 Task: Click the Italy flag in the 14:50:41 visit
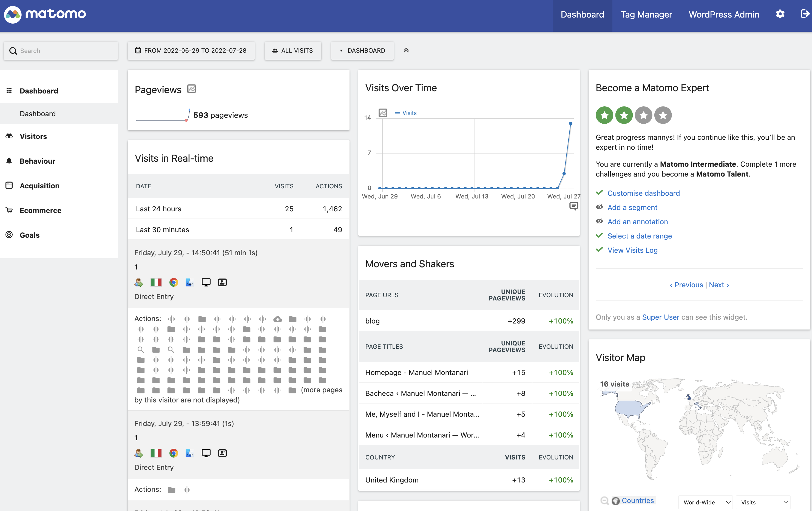156,282
